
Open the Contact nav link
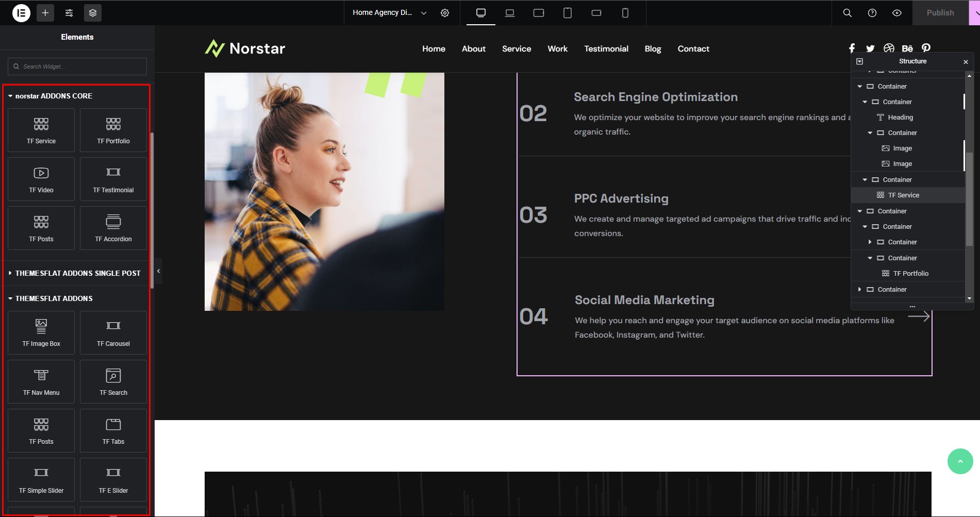(693, 49)
